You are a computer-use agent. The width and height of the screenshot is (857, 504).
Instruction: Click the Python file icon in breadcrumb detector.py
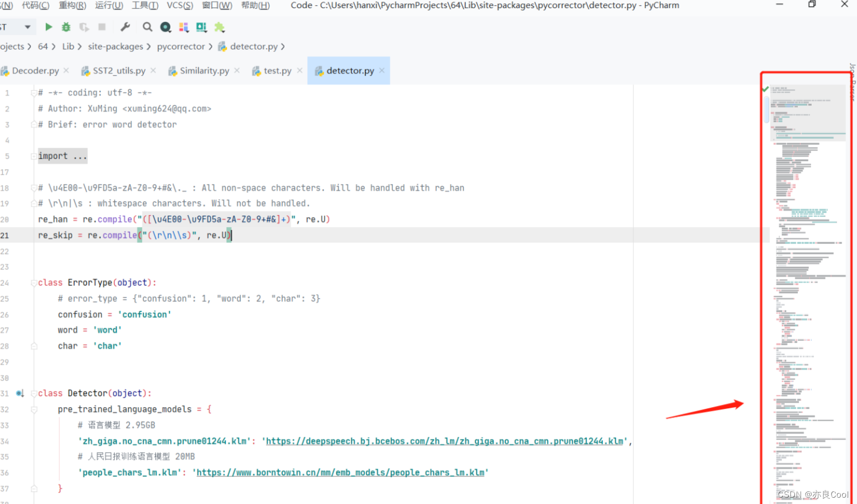point(222,46)
